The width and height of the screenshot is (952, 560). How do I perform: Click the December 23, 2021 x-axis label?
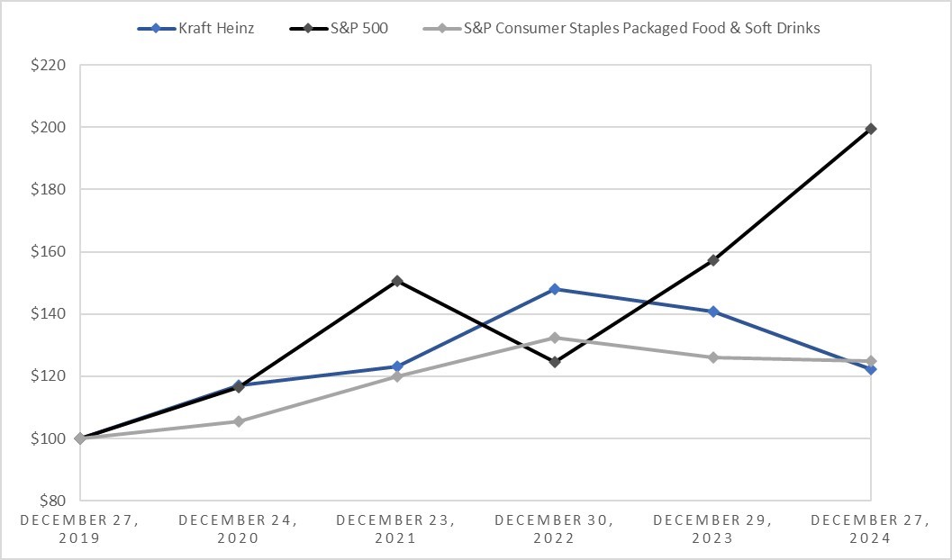(x=396, y=528)
